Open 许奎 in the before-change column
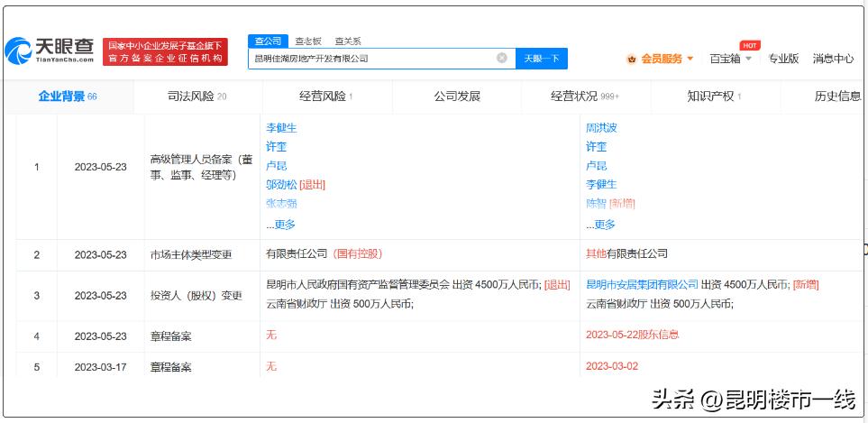This screenshot has height=423, width=868. [276, 147]
